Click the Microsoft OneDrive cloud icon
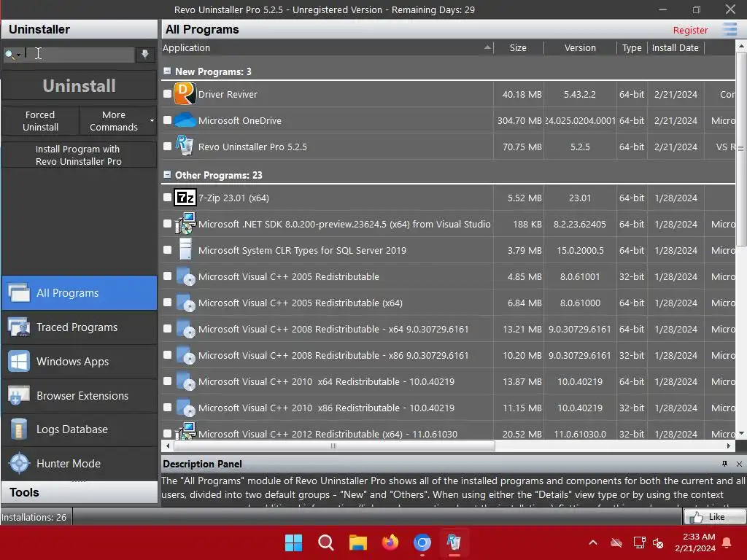The width and height of the screenshot is (747, 560). point(185,120)
